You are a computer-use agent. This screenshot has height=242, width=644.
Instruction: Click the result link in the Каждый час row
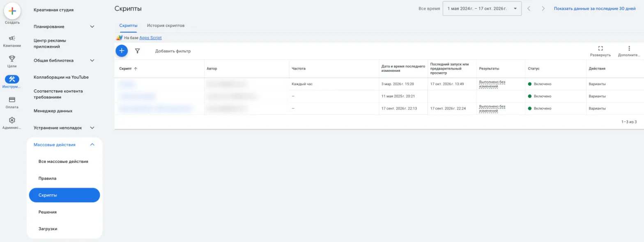(492, 84)
